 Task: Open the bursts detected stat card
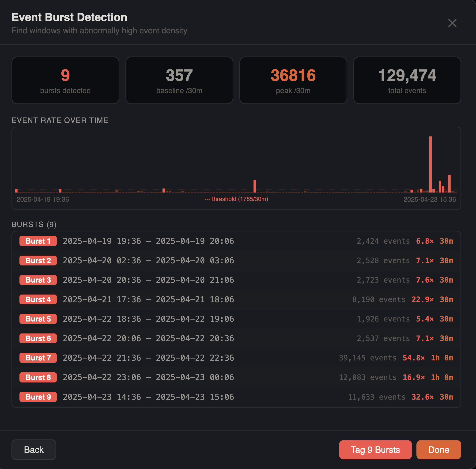(x=65, y=80)
